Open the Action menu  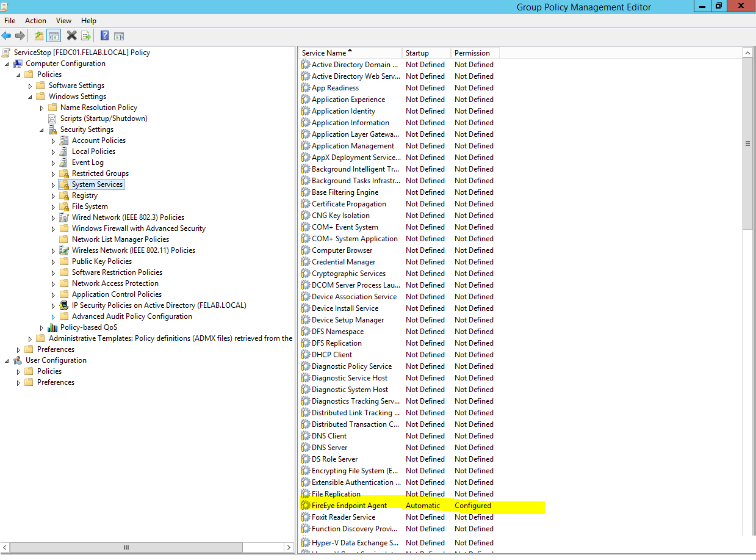tap(35, 21)
